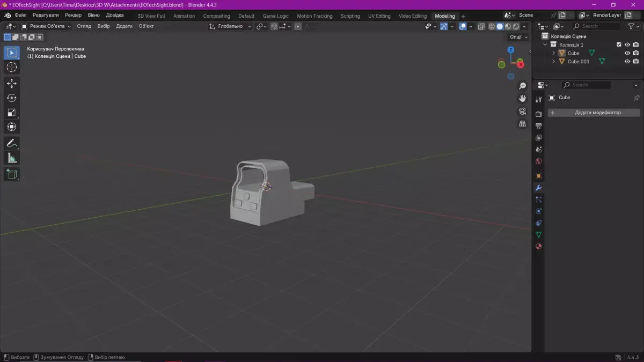The width and height of the screenshot is (644, 362).
Task: Activate the Rotate tool
Action: 12,98
